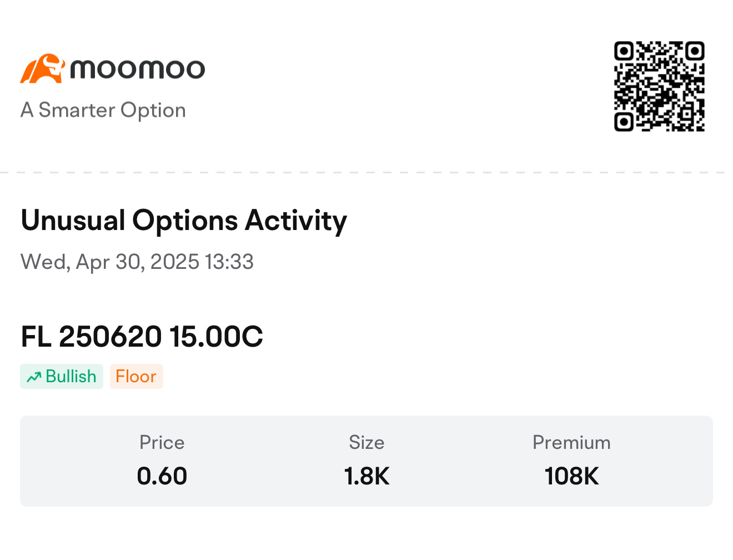Viewport: 733px width, 560px height.
Task: Click the A Smarter Option tagline
Action: click(x=103, y=110)
